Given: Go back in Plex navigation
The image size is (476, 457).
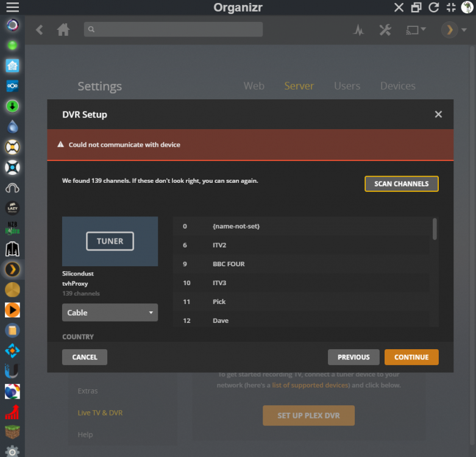Looking at the screenshot, I should point(40,30).
